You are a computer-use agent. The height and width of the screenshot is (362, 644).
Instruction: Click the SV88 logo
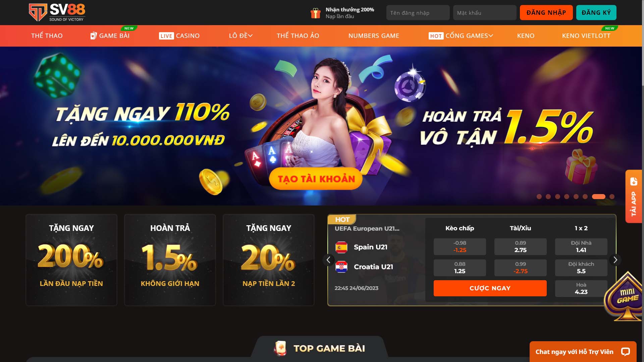point(57,12)
